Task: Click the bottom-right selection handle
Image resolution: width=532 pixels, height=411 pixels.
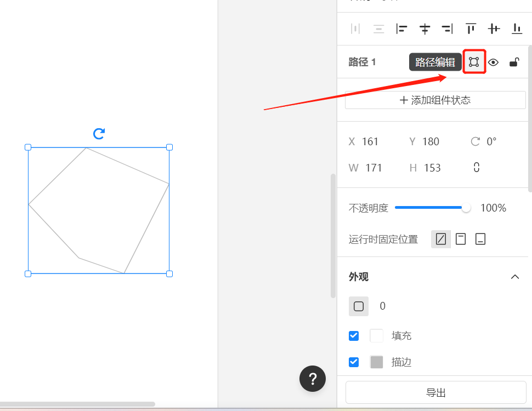Action: (x=169, y=273)
